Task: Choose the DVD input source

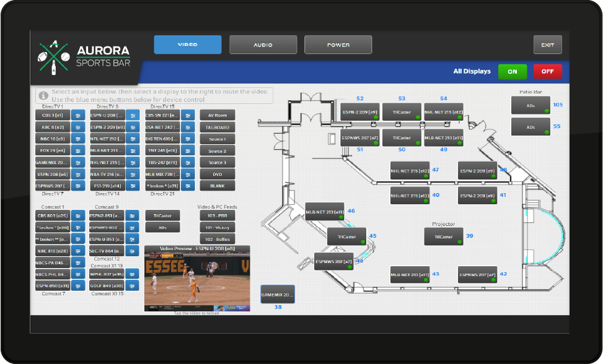Action: pyautogui.click(x=217, y=174)
